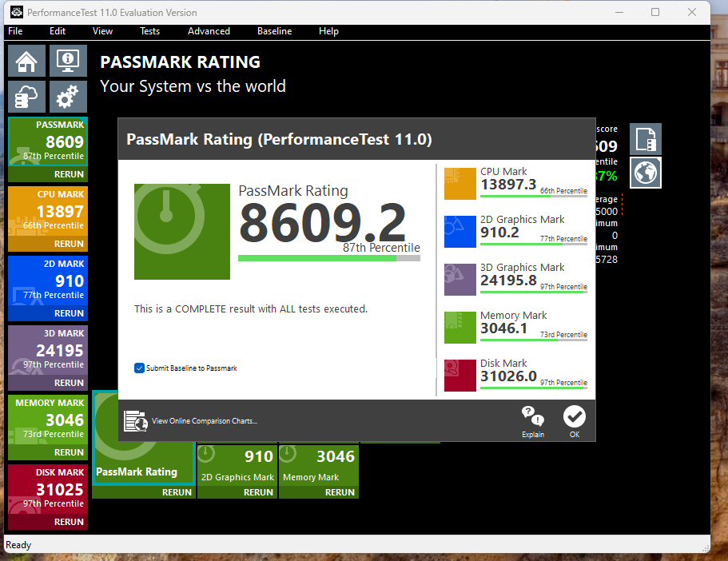Click the cloud baseline management icon
728x561 pixels.
[27, 97]
